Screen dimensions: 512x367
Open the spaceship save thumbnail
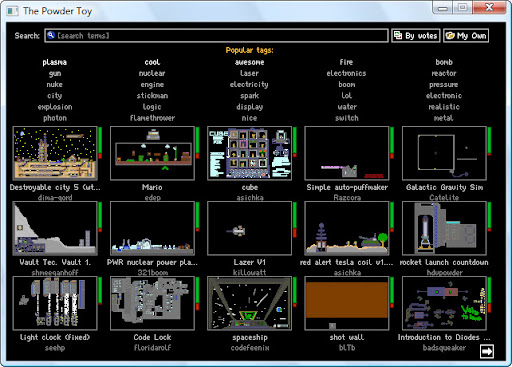coord(249,303)
